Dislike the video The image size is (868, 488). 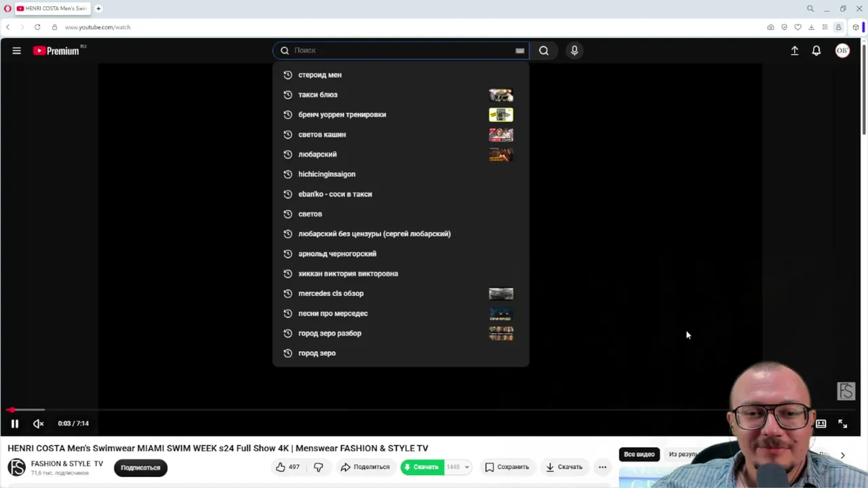318,467
